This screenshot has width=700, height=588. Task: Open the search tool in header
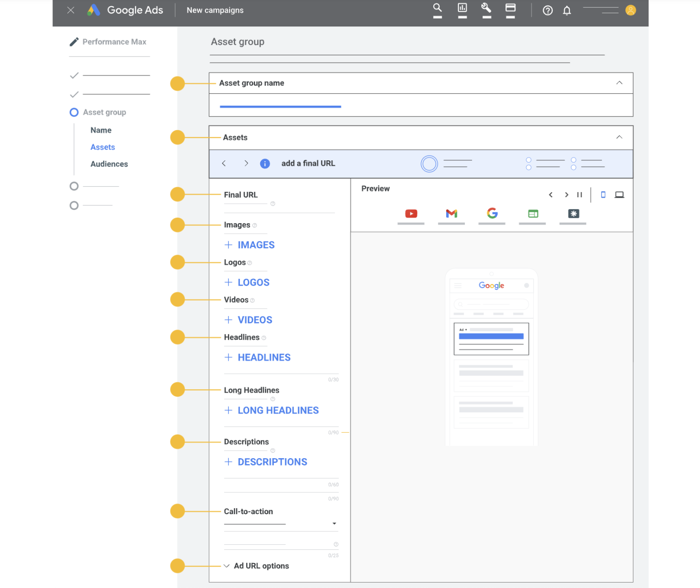click(437, 8)
